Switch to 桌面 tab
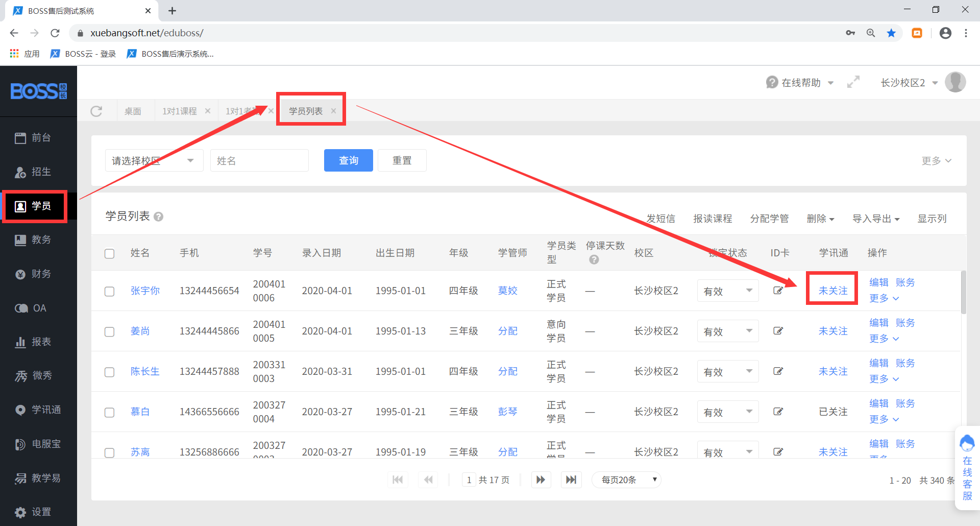The image size is (980, 526). click(x=133, y=111)
